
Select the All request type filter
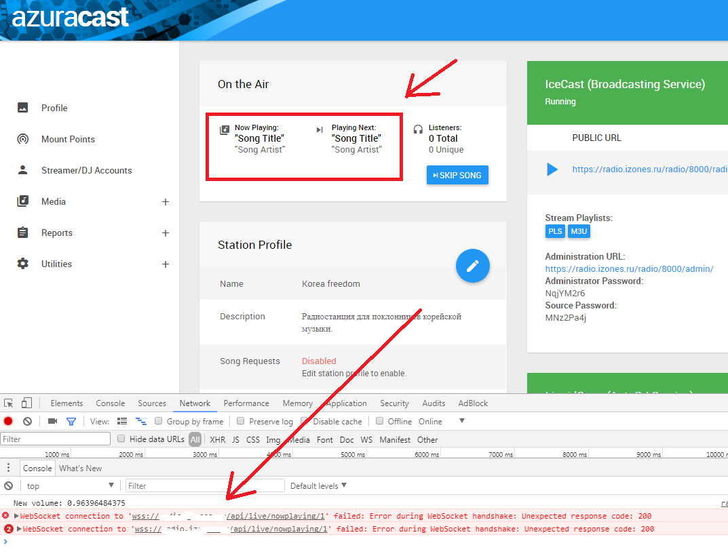click(195, 439)
